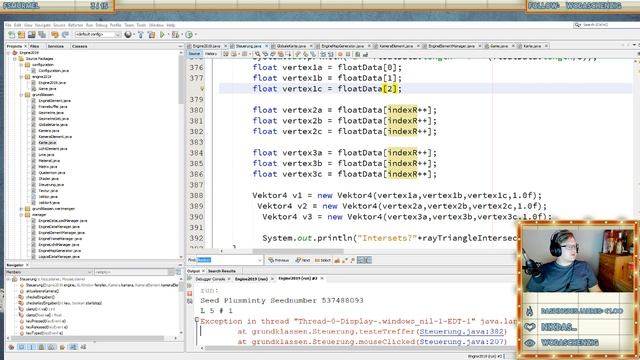
Task: Open the Edit menu
Action: point(18,25)
